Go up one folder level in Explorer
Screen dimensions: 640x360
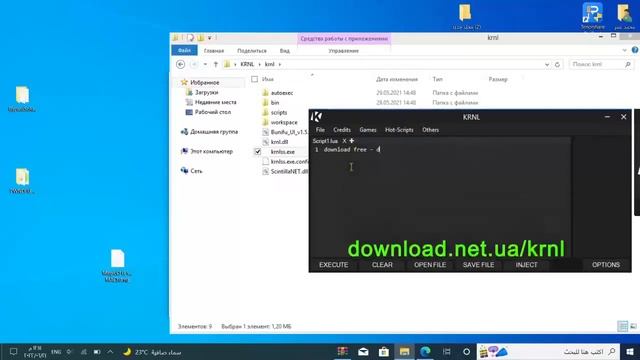[x=216, y=64]
